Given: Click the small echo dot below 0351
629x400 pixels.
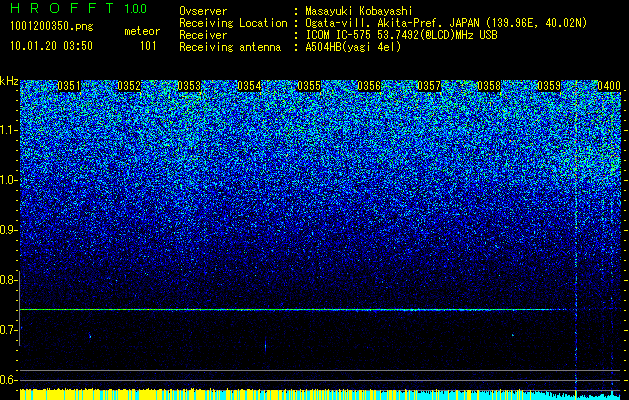Looking at the screenshot, I should click(x=90, y=336).
